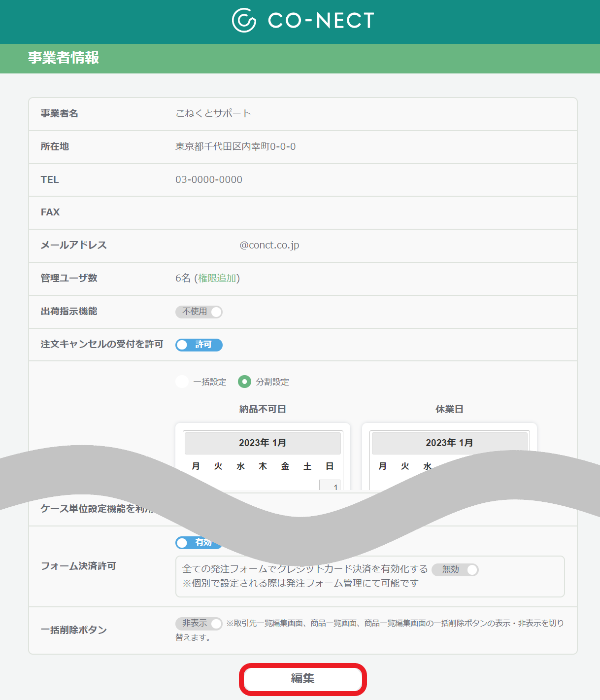This screenshot has width=600, height=700.
Task: Select the 分割設定 radio button
Action: pyautogui.click(x=244, y=382)
